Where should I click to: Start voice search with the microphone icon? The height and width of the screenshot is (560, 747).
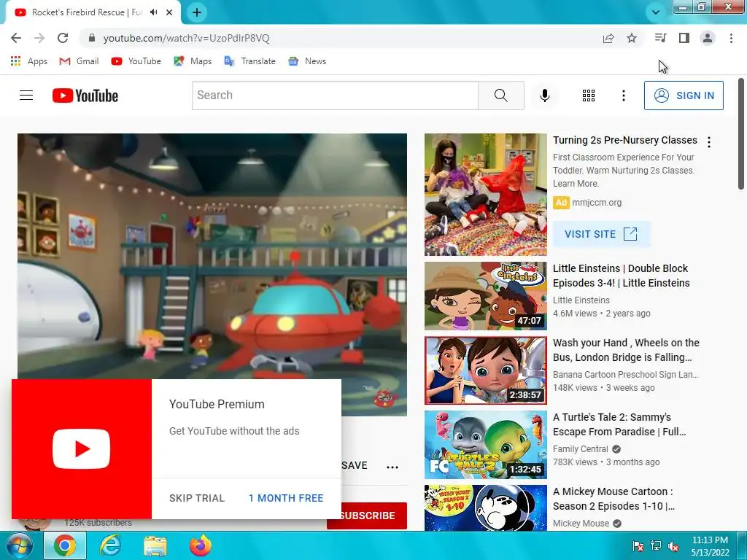coord(544,96)
